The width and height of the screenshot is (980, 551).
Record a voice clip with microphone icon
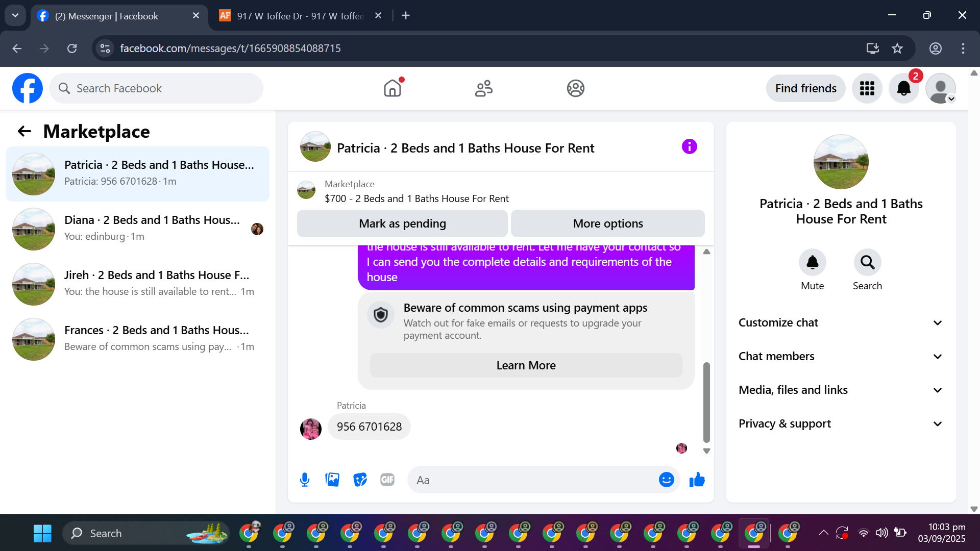305,480
